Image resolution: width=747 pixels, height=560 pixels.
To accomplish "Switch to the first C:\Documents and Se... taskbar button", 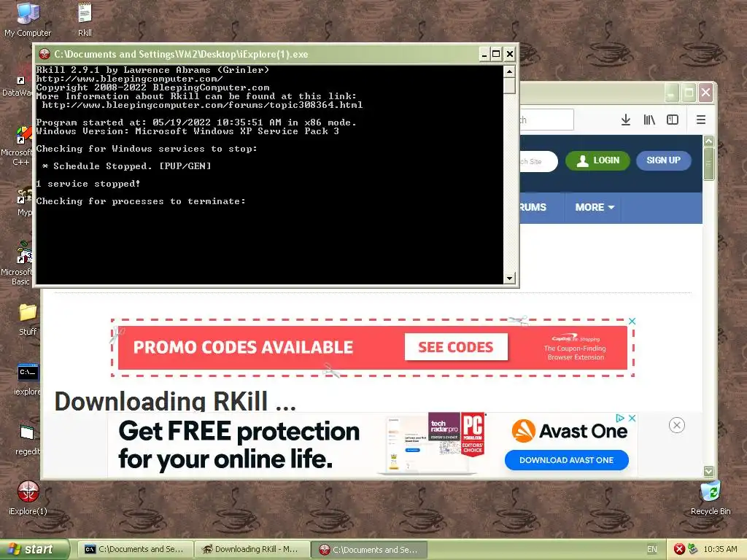I will 135,549.
